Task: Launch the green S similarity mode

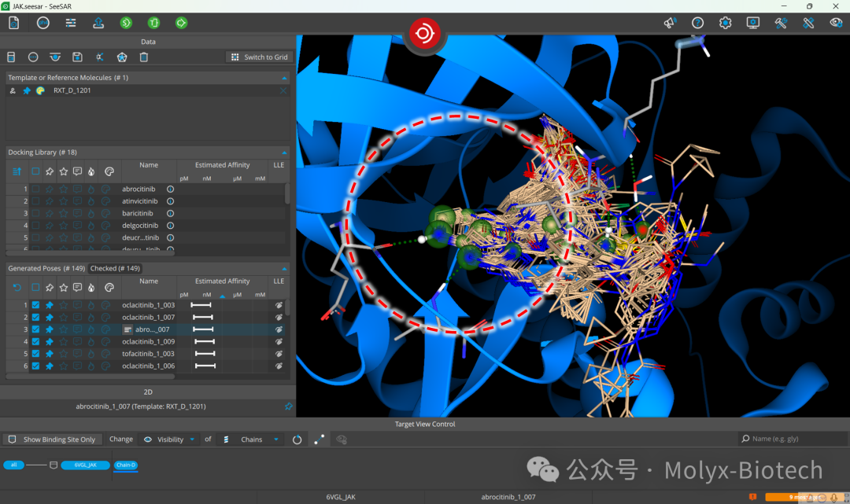Action: [126, 23]
